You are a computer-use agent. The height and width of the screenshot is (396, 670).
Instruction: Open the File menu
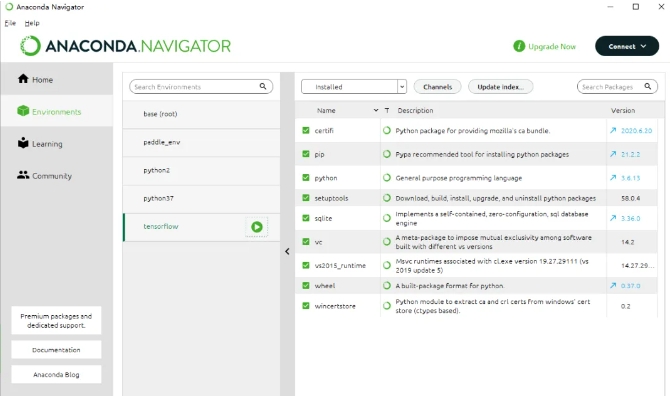pyautogui.click(x=10, y=23)
